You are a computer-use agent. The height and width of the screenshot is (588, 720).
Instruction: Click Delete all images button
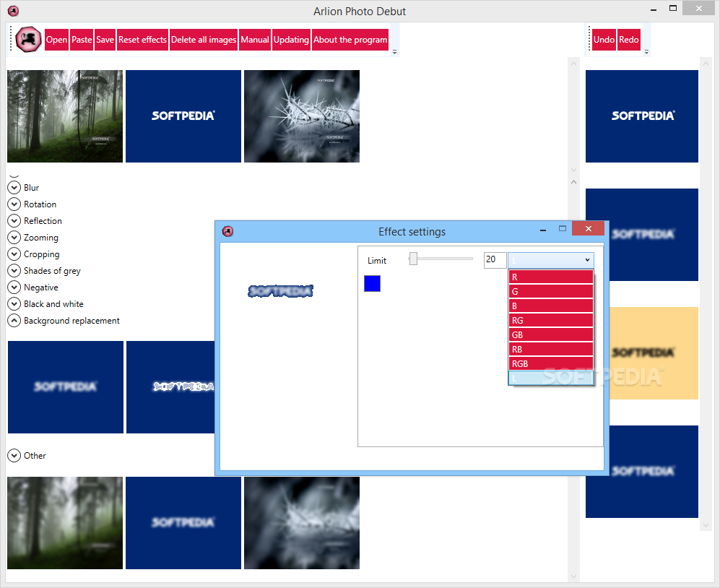coord(204,40)
